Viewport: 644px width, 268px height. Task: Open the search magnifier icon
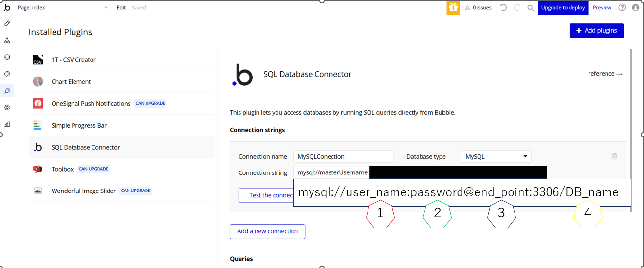coord(531,8)
